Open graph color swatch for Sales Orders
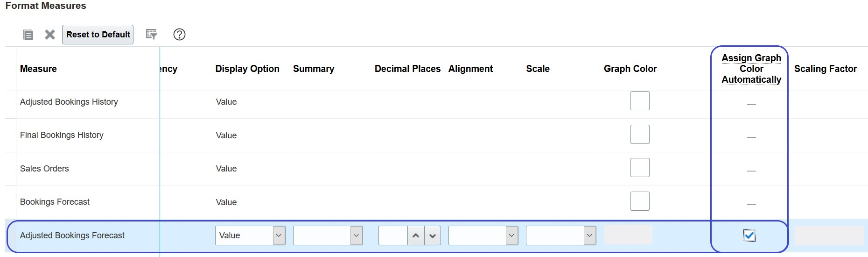 pos(639,168)
